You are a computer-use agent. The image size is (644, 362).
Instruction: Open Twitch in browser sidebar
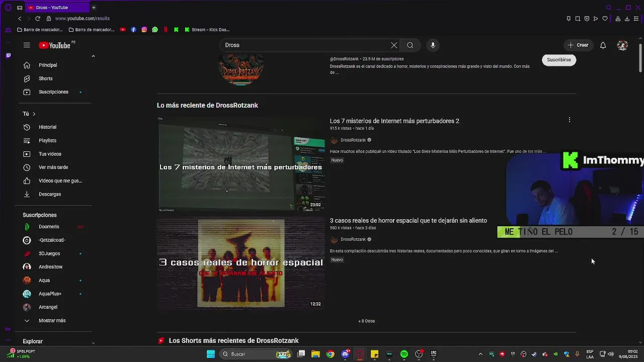point(8,55)
